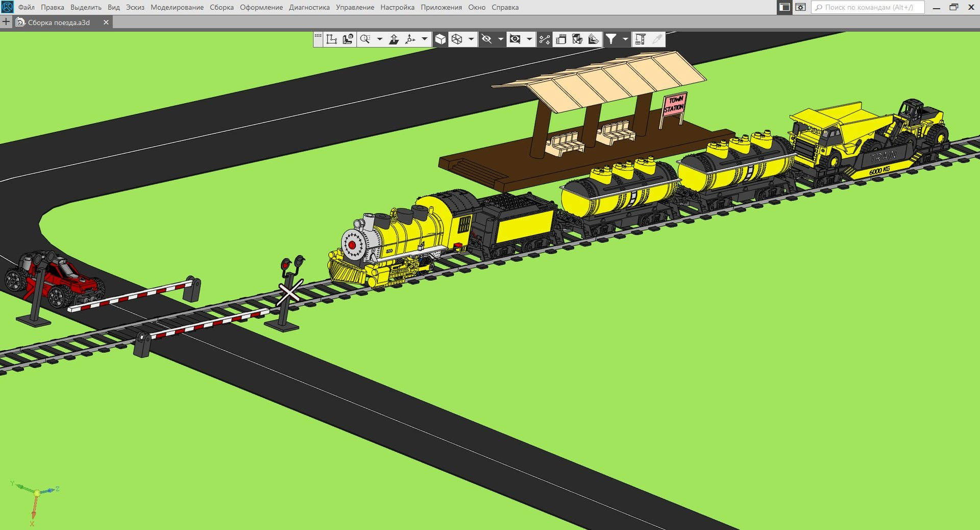The image size is (980, 530).
Task: Select the wireframe cube display mode
Action: [457, 39]
